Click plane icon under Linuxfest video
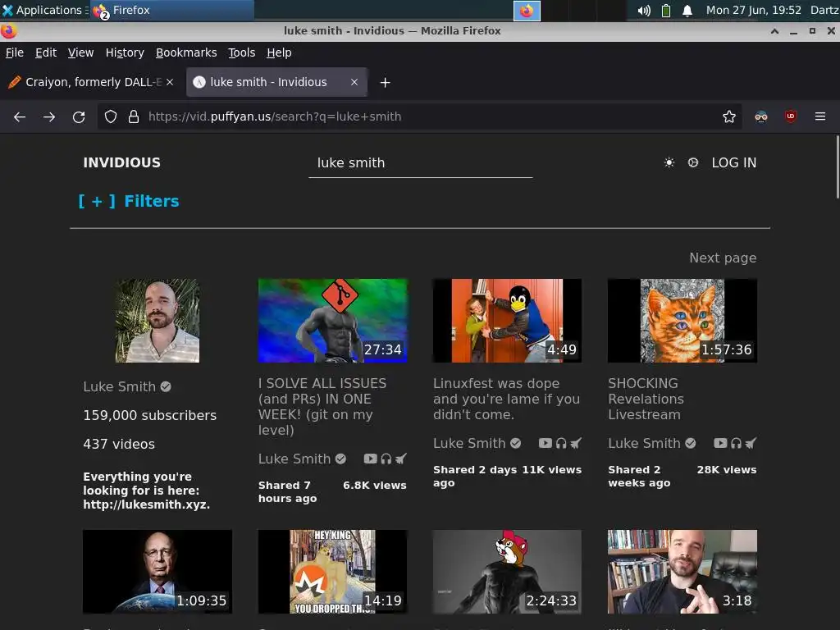The image size is (840, 630). [575, 443]
